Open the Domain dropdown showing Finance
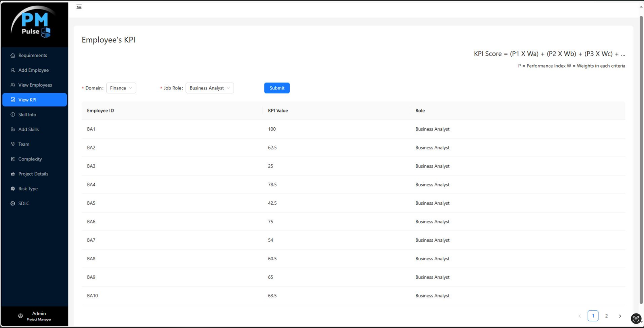The image size is (644, 328). [x=121, y=88]
